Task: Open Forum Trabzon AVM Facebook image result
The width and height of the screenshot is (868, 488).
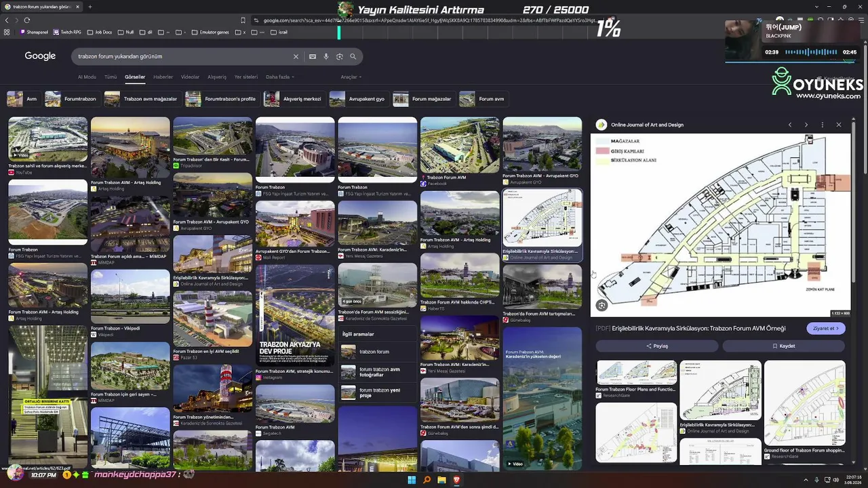Action: [460, 145]
